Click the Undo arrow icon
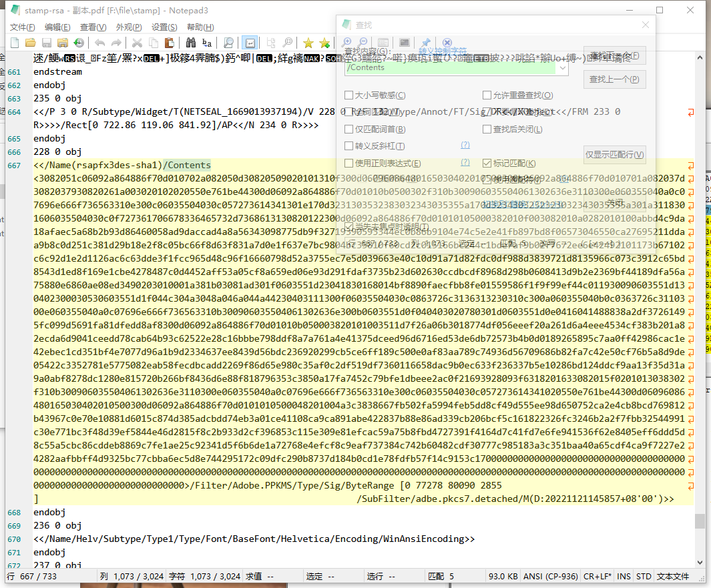The width and height of the screenshot is (711, 588). [x=99, y=43]
